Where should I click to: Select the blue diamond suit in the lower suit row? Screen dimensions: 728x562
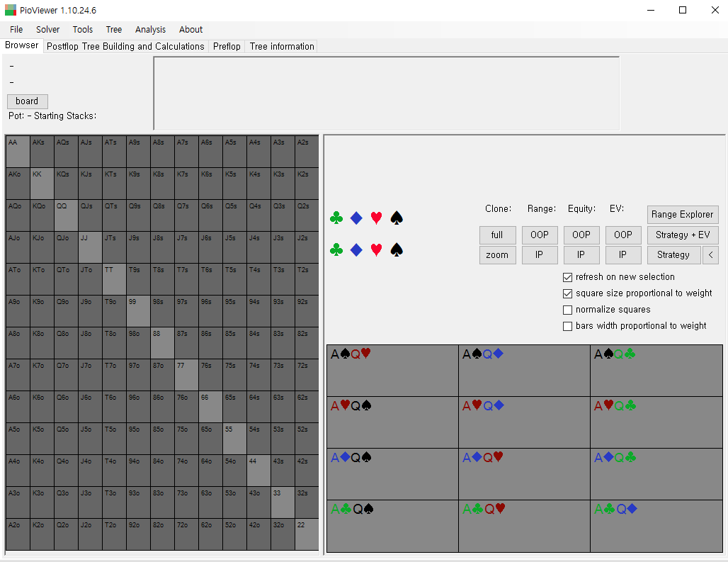pyautogui.click(x=356, y=250)
